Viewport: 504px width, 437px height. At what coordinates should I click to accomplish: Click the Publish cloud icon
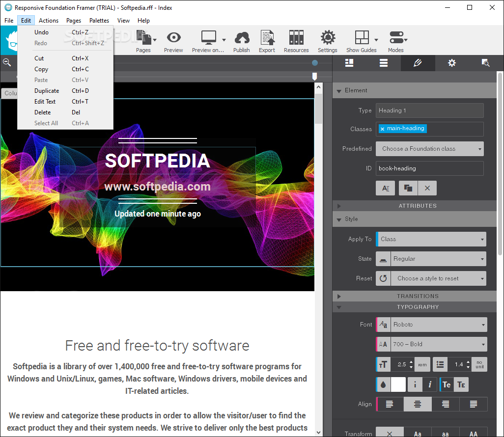pyautogui.click(x=242, y=38)
